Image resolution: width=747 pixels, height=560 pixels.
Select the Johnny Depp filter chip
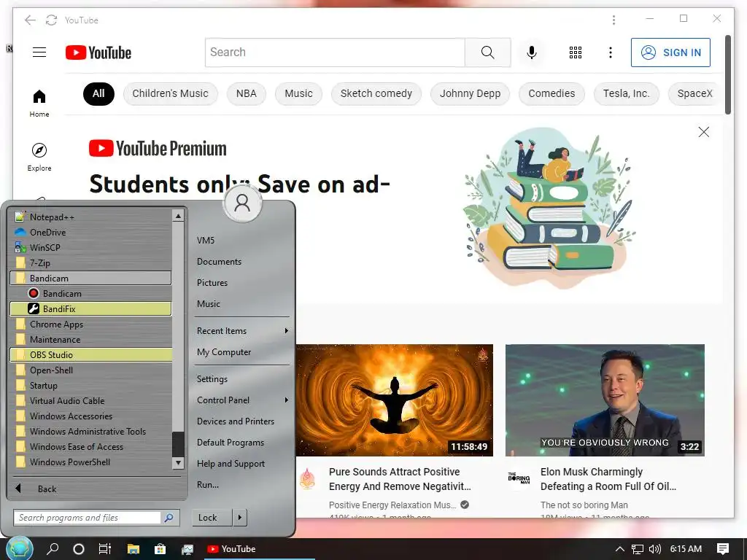470,93
